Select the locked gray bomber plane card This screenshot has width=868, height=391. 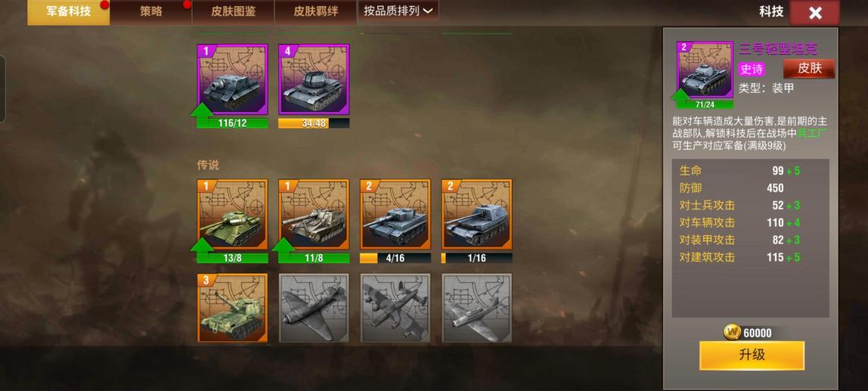tap(395, 308)
